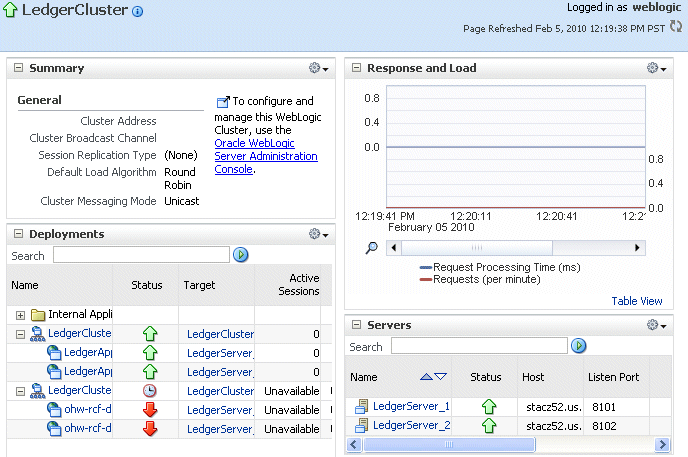Collapse the Servers panel
Viewport: 688px width, 457px height.
[356, 325]
